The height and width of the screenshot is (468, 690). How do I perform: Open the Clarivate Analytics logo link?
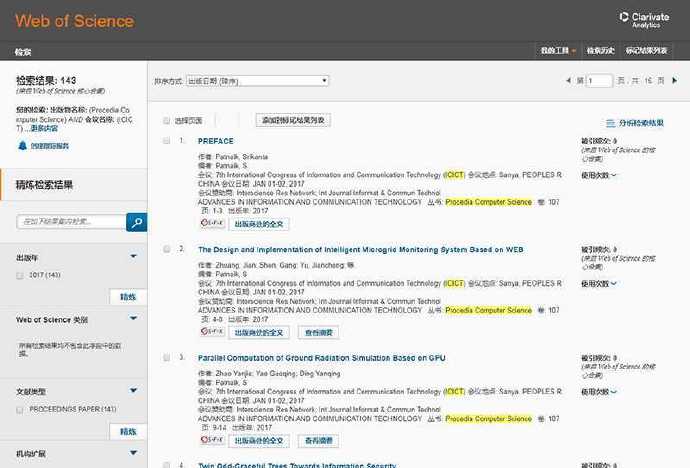tap(644, 20)
